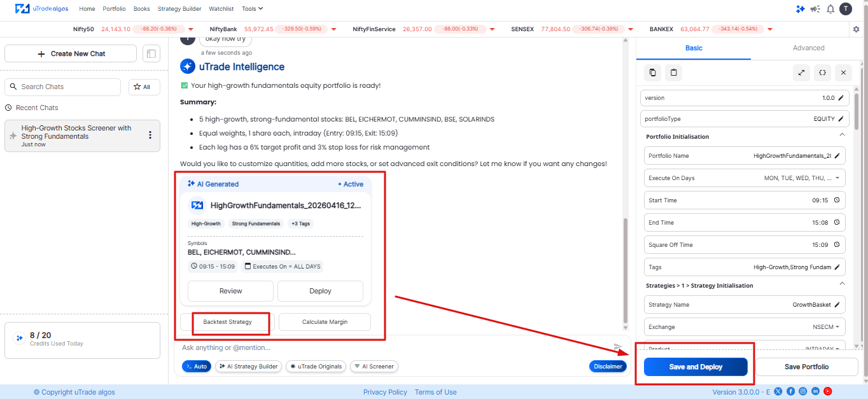Select the AI Strategy Builder chip
868x399 pixels.
(x=249, y=367)
